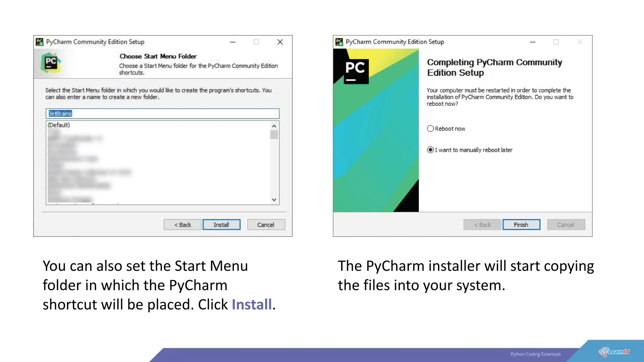The image size is (644, 362).
Task: Click the JetBrains folder name input field
Action: pyautogui.click(x=163, y=113)
